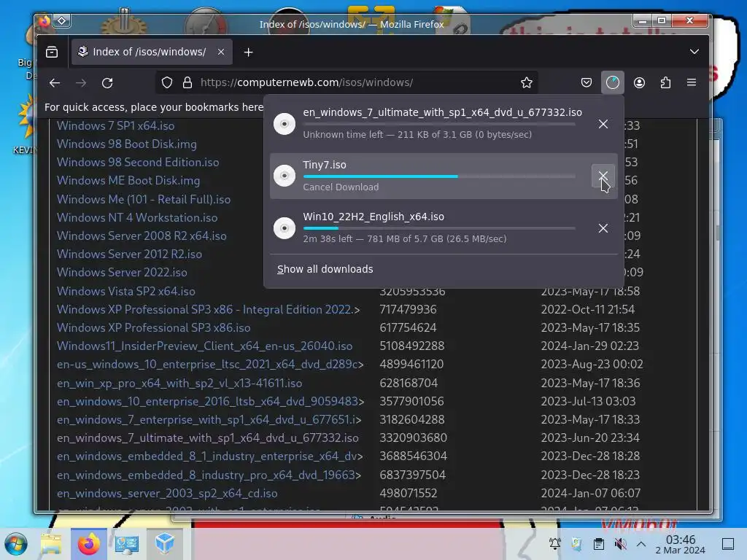Open en-us_windows_10_enterprise_ltsc_2021 link

tap(210, 365)
